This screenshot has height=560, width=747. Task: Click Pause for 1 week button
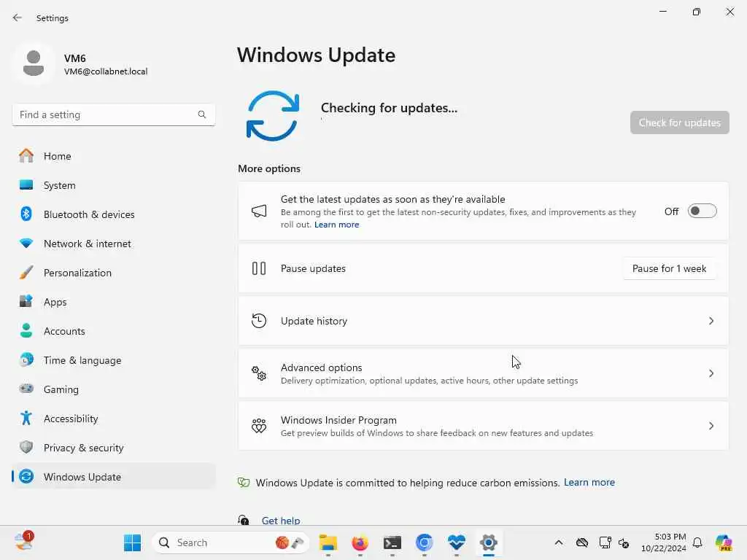669,268
